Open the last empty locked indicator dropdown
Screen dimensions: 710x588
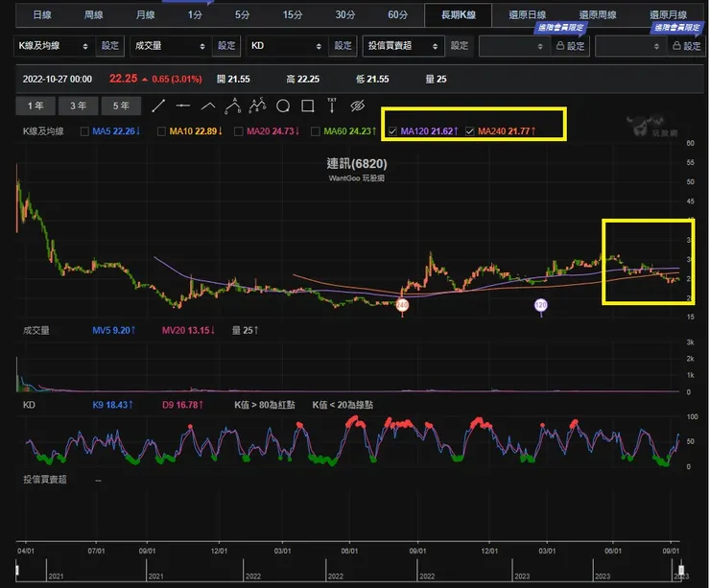point(630,46)
